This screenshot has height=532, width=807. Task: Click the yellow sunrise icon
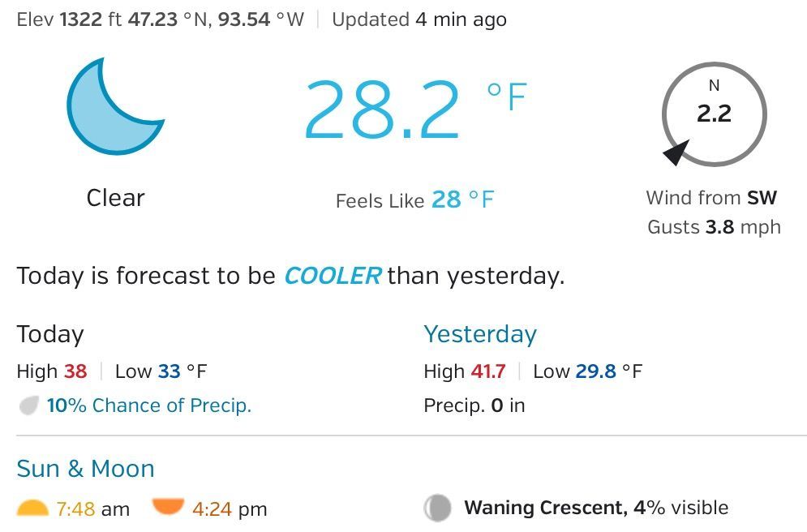coord(33,509)
